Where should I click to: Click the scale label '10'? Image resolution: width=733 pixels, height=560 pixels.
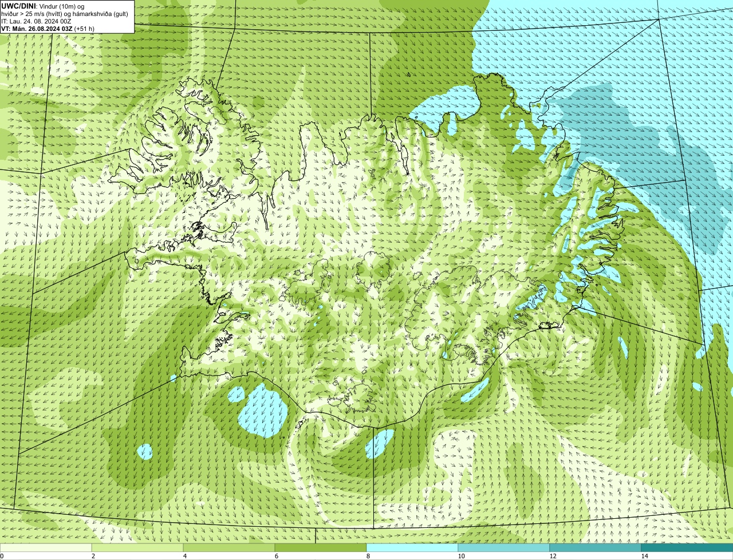pos(461,556)
